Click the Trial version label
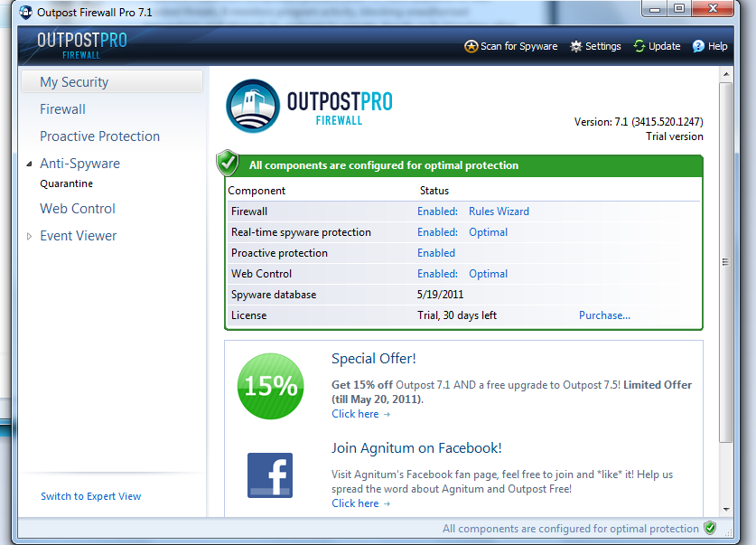The image size is (756, 545). pos(675,136)
